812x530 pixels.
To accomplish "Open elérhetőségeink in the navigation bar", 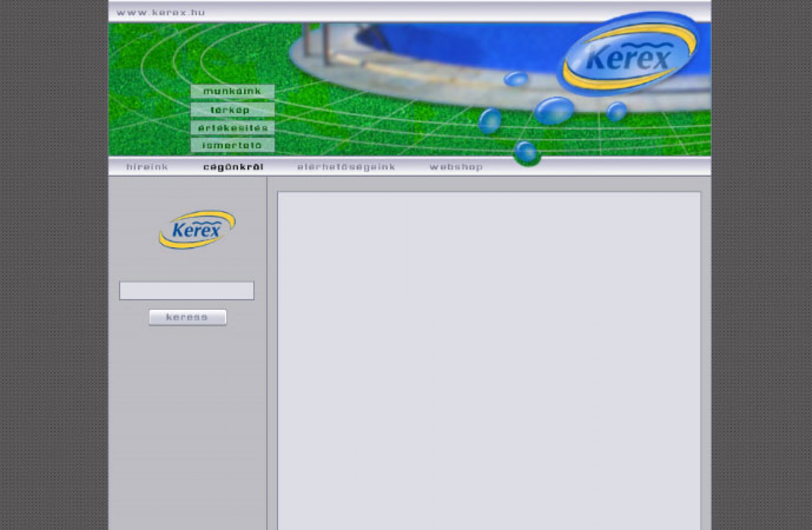I will (x=346, y=167).
